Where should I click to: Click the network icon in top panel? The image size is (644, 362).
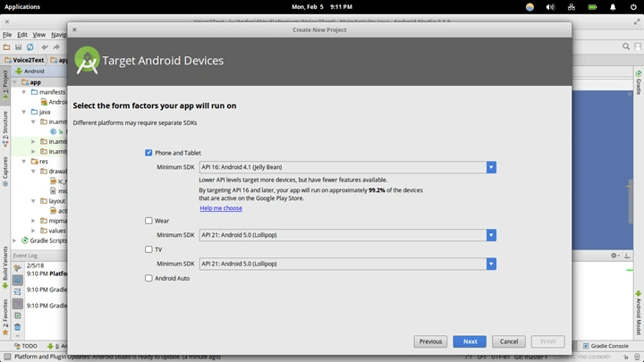(x=572, y=7)
